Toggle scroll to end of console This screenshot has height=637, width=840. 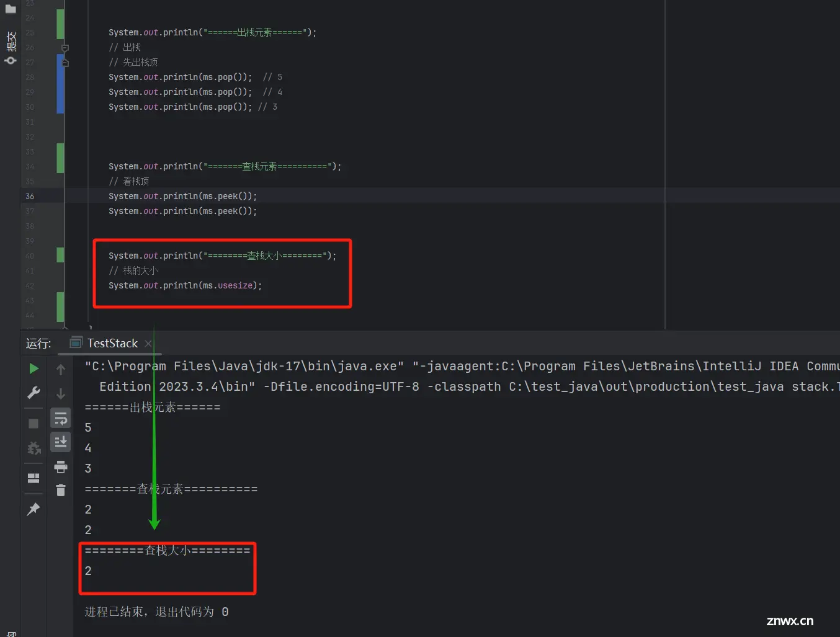(x=61, y=442)
